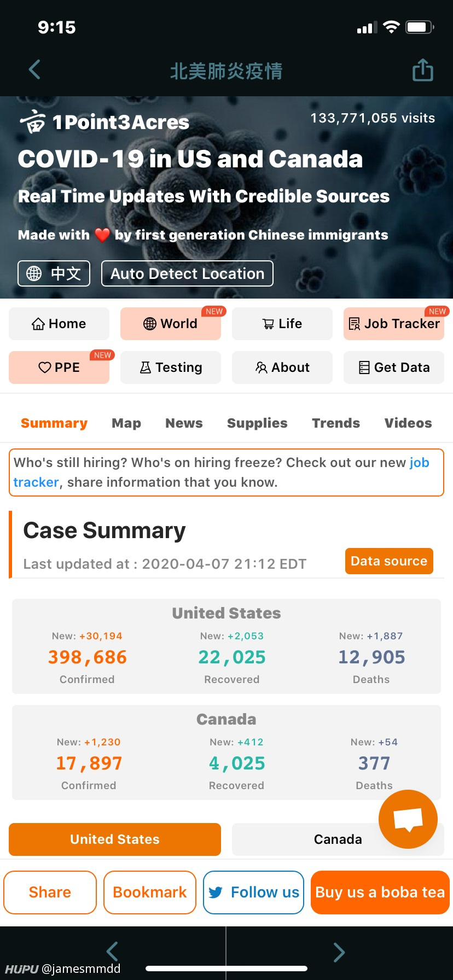453x980 pixels.
Task: Open the Get Data section
Action: [x=394, y=367]
